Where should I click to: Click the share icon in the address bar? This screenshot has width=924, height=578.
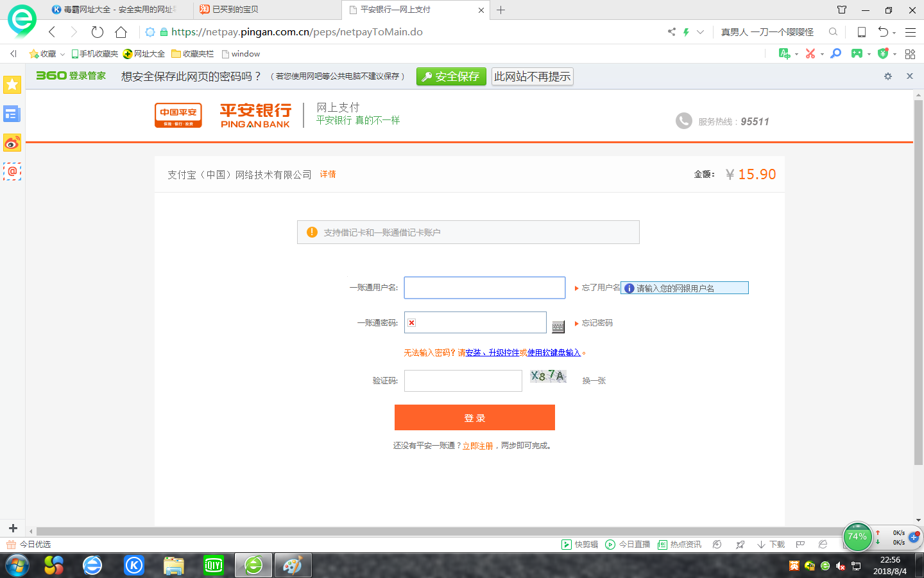672,31
